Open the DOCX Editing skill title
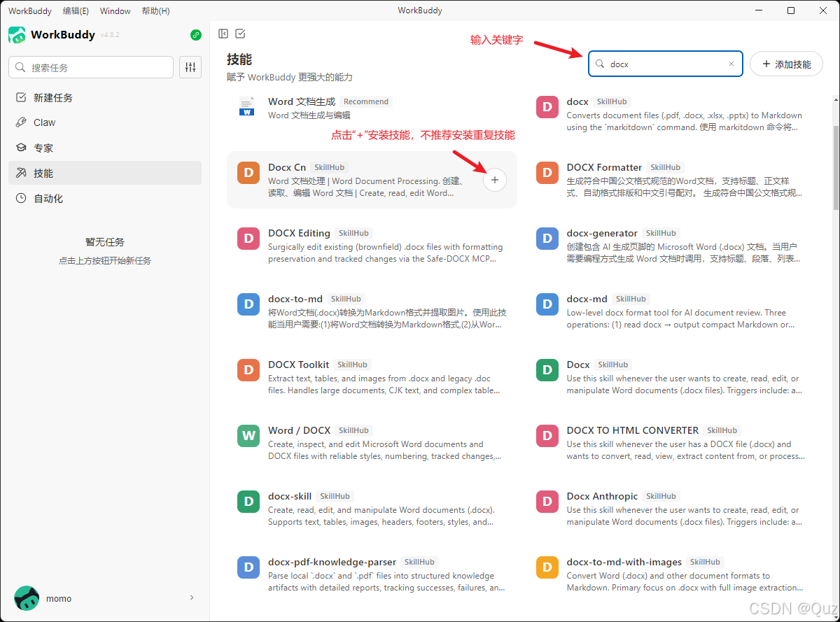This screenshot has width=840, height=622. 299,233
